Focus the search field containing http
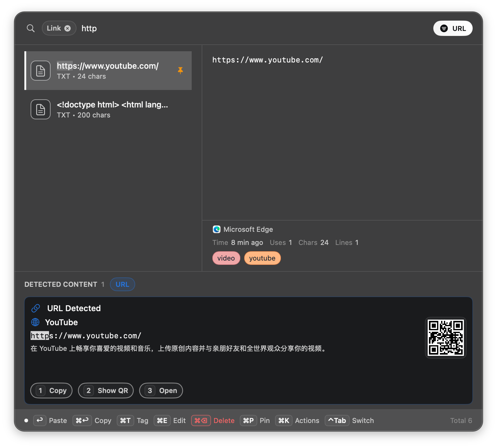Image resolution: width=497 pixels, height=448 pixels. [89, 28]
